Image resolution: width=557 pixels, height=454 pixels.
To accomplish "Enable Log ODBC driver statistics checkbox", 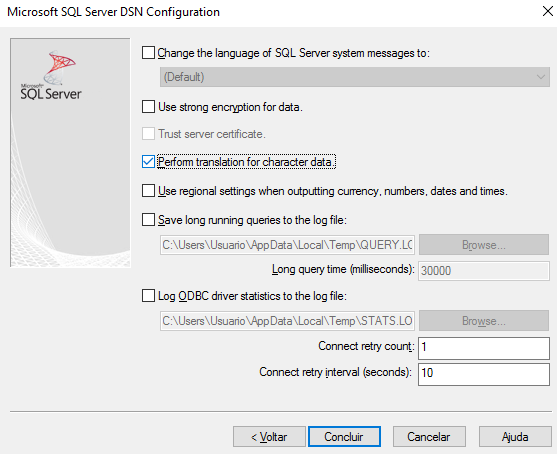I will tap(148, 296).
